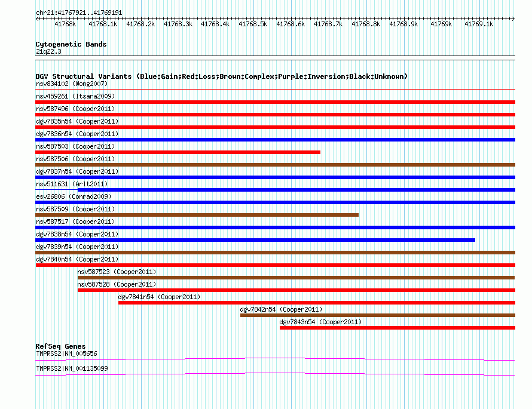Click the dgv7835n54 red loss bar

pyautogui.click(x=275, y=127)
